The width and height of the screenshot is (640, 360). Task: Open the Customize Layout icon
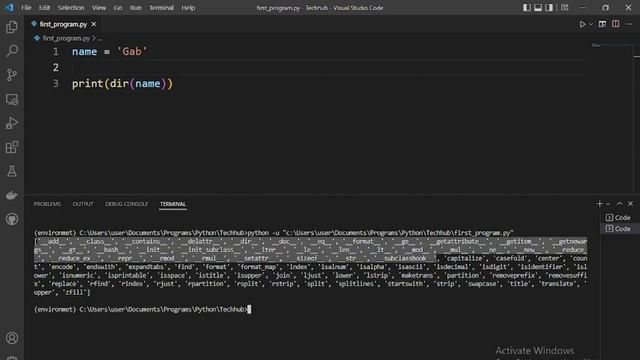[x=564, y=8]
